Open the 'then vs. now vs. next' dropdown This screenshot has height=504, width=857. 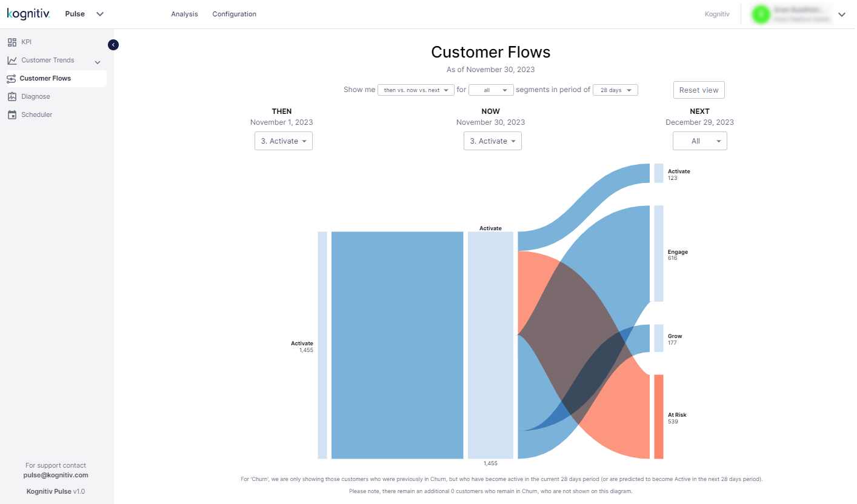[416, 90]
